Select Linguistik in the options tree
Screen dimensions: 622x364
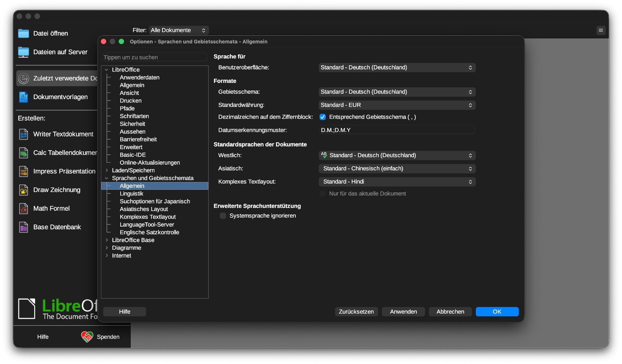tap(131, 194)
